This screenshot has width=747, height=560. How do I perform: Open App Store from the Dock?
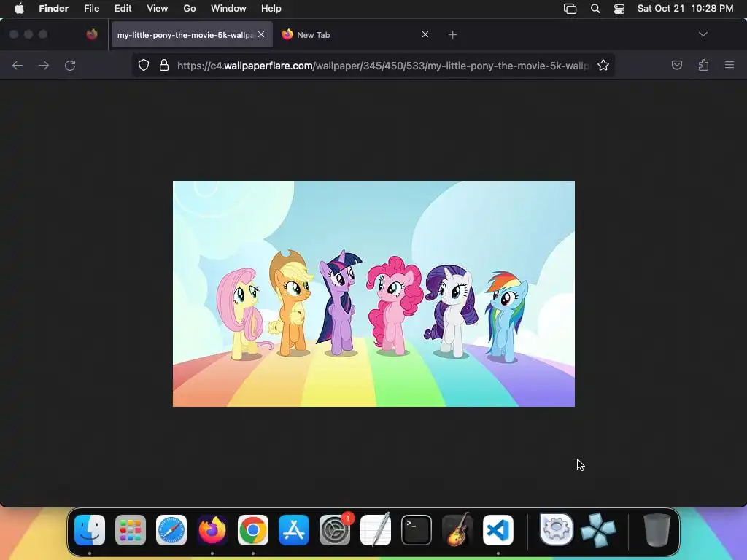[x=294, y=530]
